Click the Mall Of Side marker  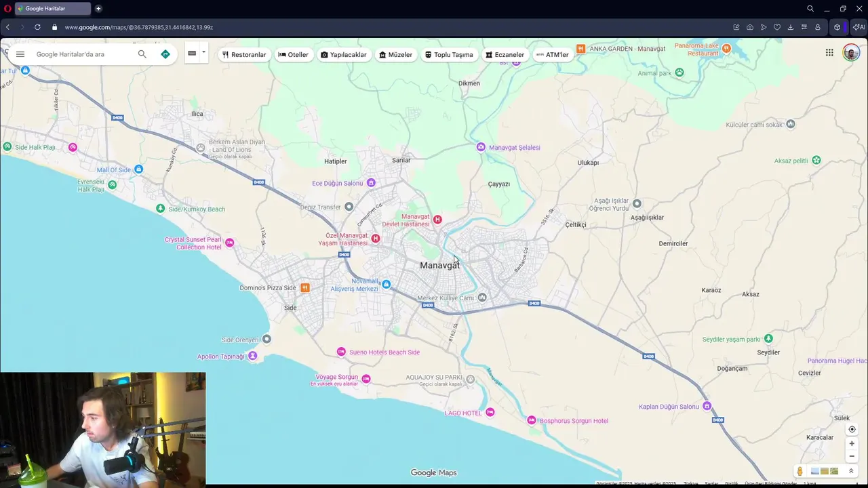pyautogui.click(x=138, y=169)
